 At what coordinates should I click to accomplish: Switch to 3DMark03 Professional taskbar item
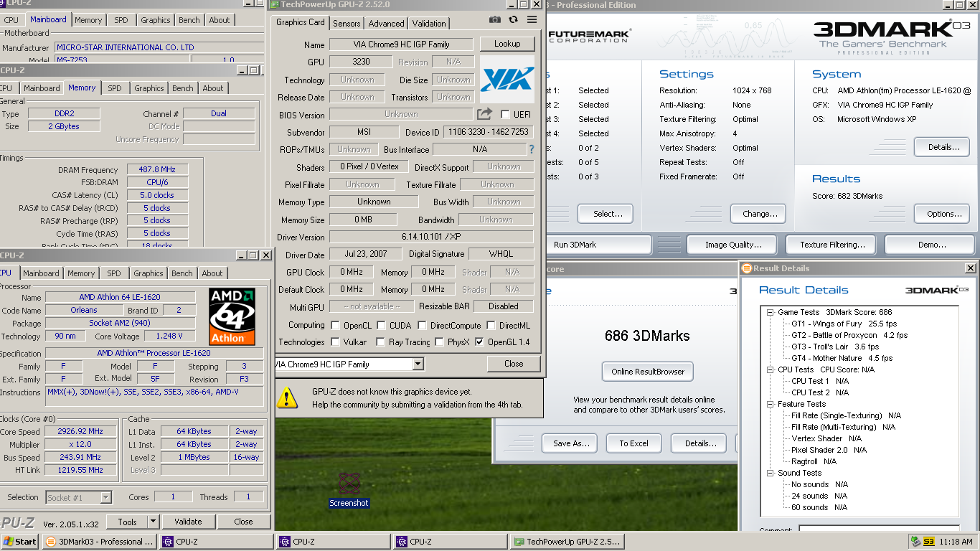(x=100, y=542)
